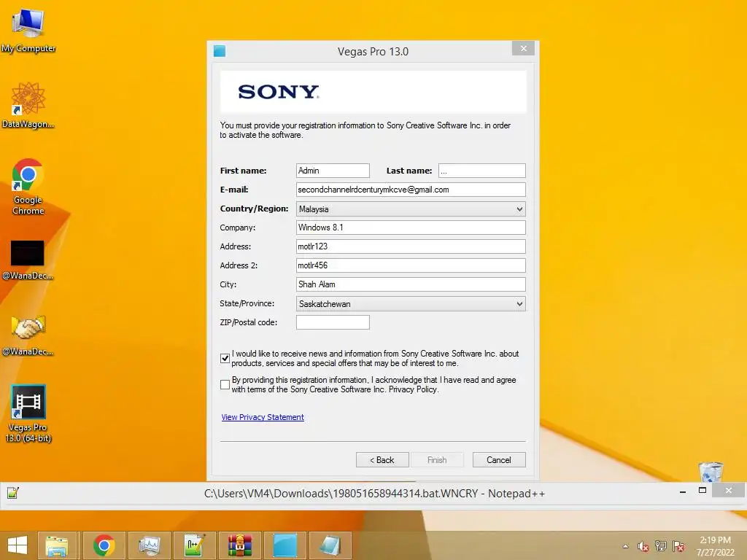Click the Notepad++ title bar icon
This screenshot has height=560, width=747.
point(13,493)
